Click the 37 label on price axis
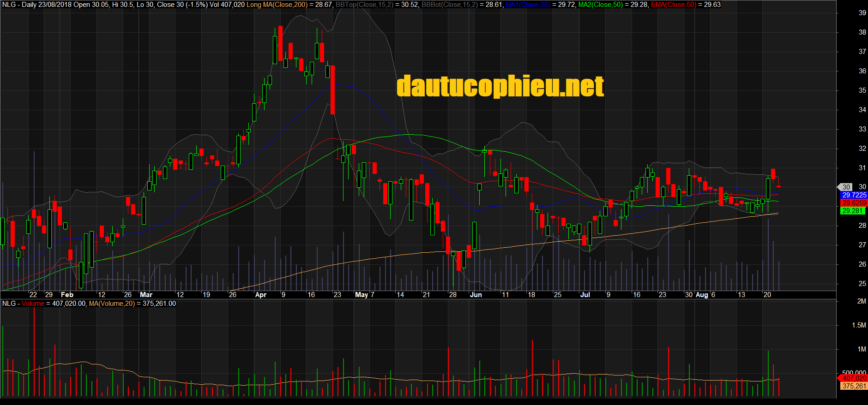The height and width of the screenshot is (405, 868). 862,52
